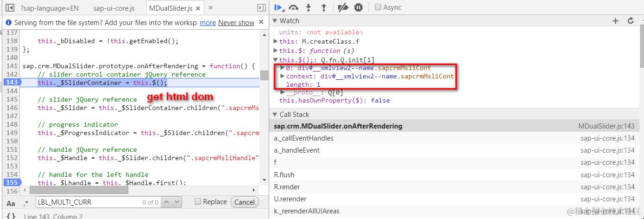Collapse the Watch section
The width and height of the screenshot is (644, 219).
click(275, 21)
